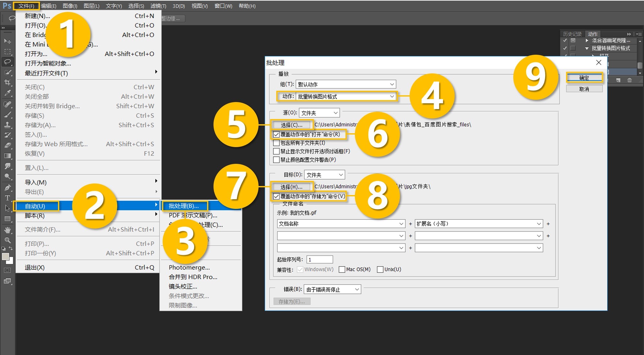Reset default foreground and background colors
The height and width of the screenshot is (355, 644).
[4, 248]
